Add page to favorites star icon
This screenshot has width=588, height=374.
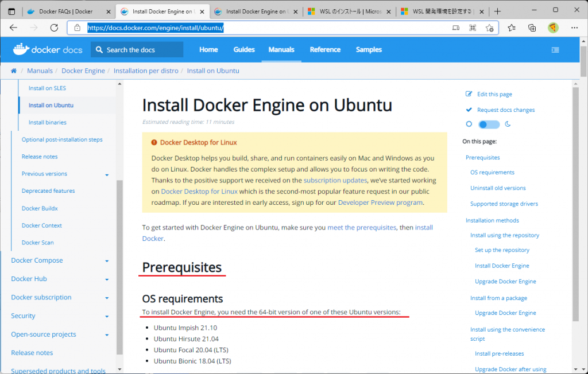point(489,28)
